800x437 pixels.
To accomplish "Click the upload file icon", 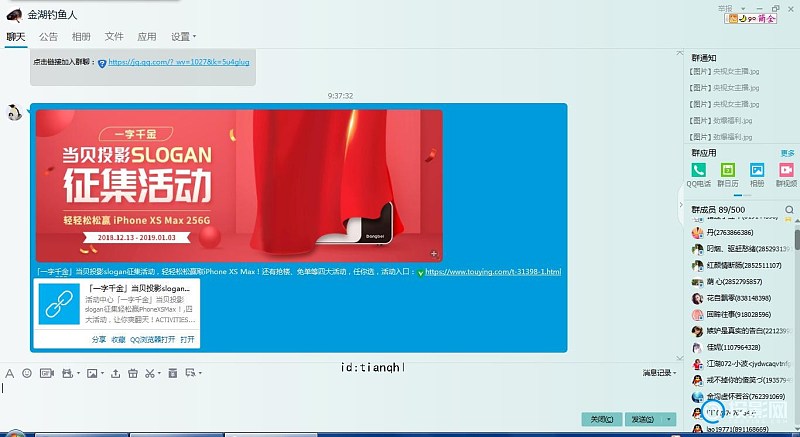I will (x=116, y=374).
